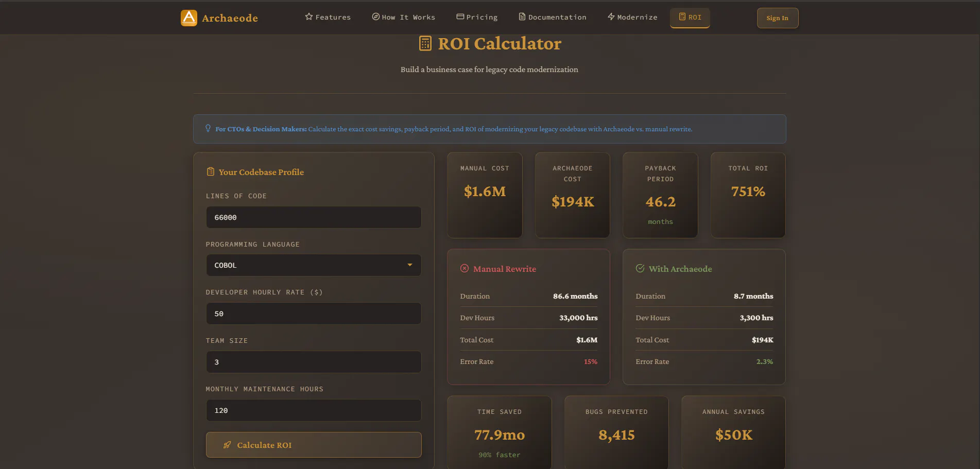Image resolution: width=980 pixels, height=469 pixels.
Task: Click the clipboard icon by Your Codebase Profile
Action: click(210, 171)
